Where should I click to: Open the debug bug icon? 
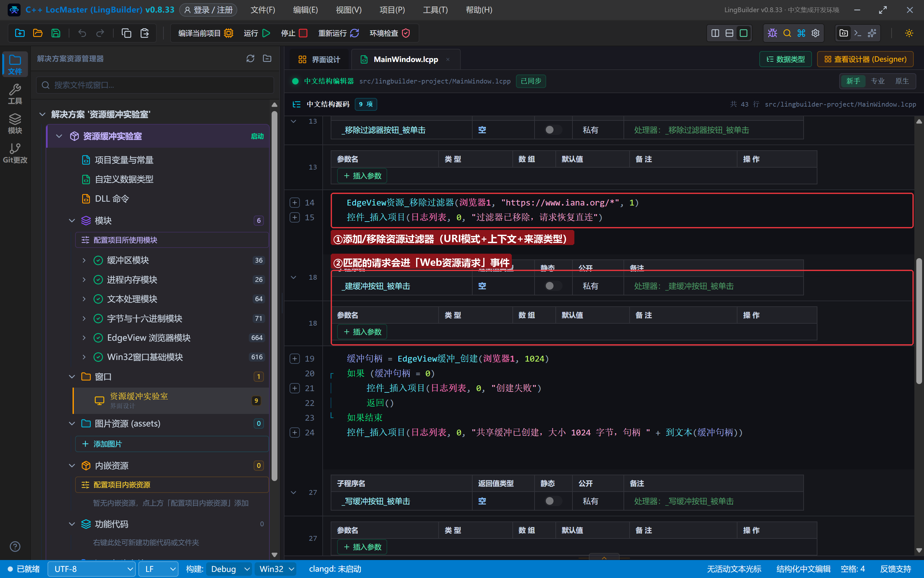(773, 33)
